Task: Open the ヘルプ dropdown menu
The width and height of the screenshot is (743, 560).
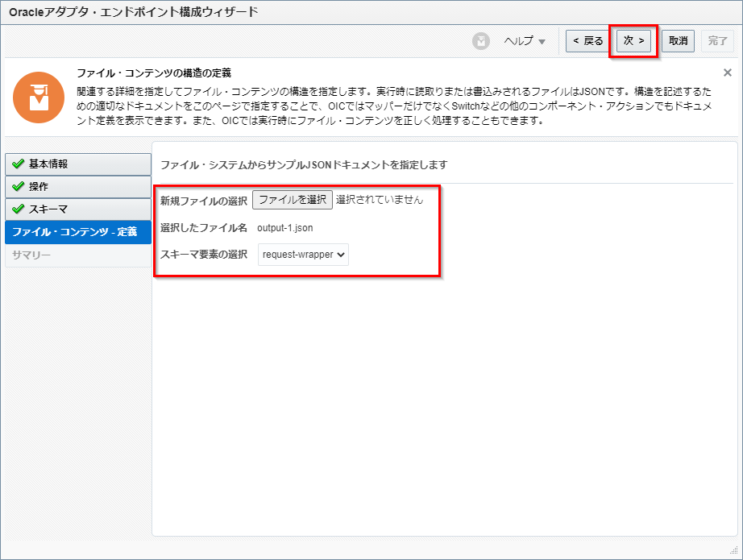Action: (525, 41)
